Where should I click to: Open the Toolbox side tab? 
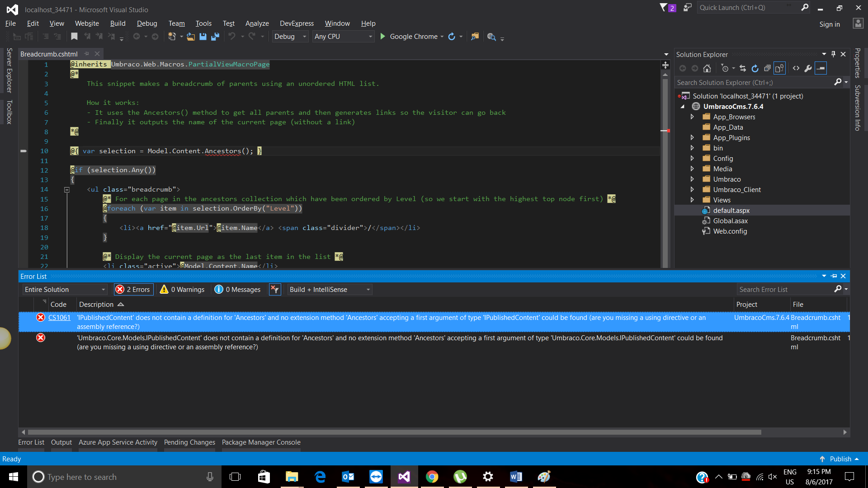point(9,112)
